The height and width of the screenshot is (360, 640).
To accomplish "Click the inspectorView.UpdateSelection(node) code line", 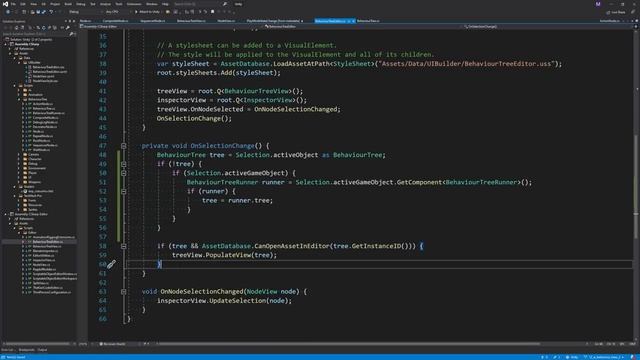I will [x=224, y=301].
